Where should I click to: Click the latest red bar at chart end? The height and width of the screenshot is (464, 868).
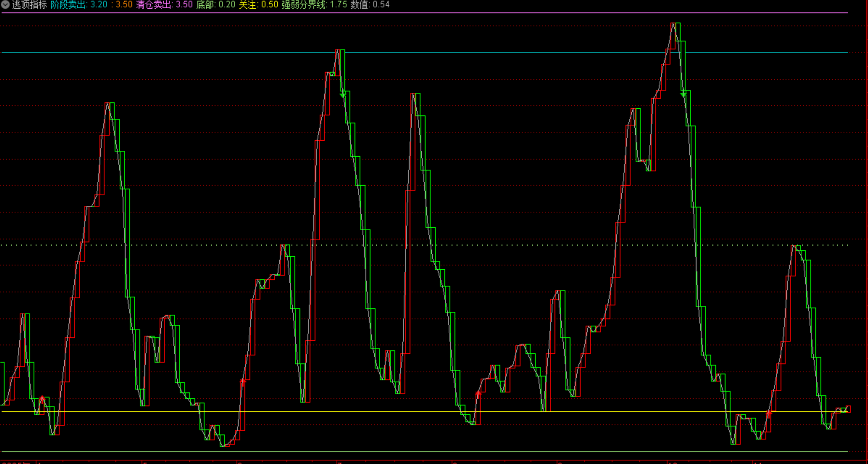click(x=848, y=409)
